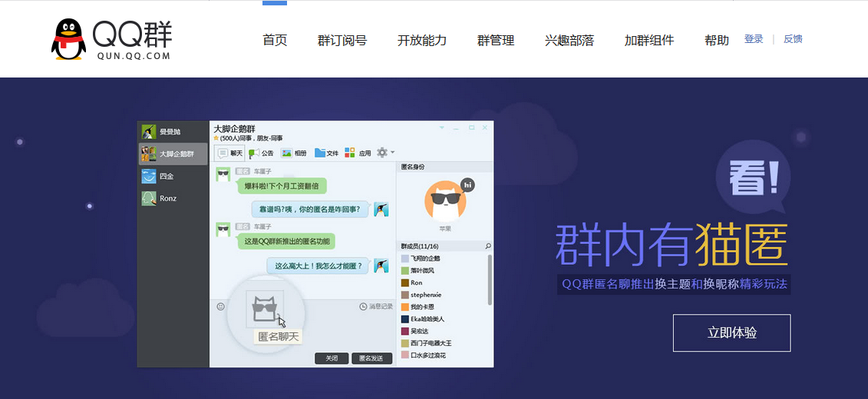
Task: Go to 首页 home page
Action: pyautogui.click(x=275, y=41)
